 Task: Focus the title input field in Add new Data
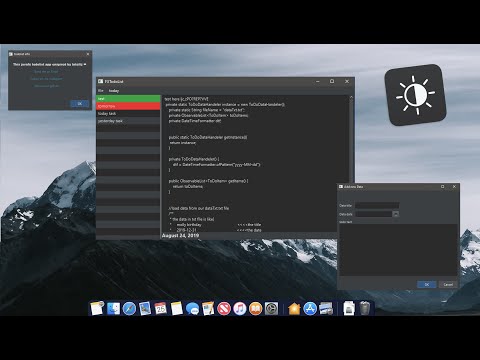point(377,205)
